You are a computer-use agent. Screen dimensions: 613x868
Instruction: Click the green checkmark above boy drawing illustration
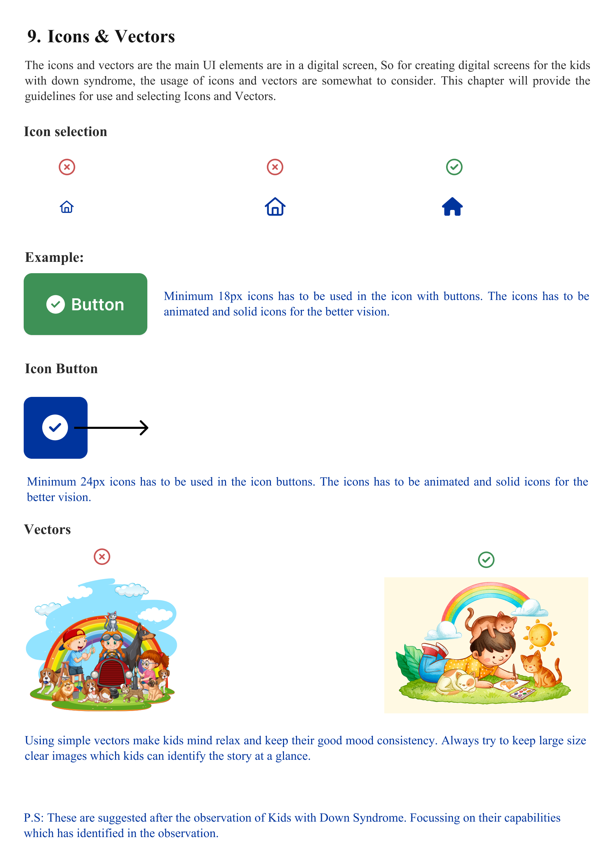(486, 559)
